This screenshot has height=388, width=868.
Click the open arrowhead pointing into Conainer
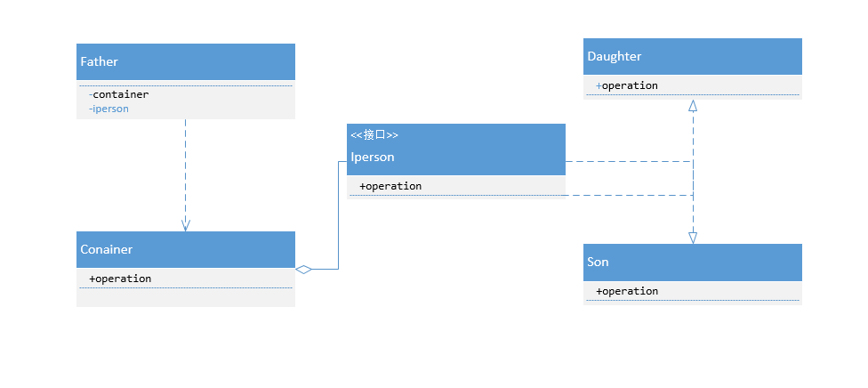(186, 226)
